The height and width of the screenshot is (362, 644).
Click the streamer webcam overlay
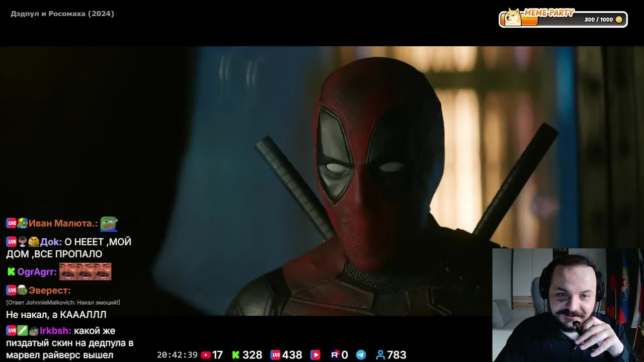click(568, 305)
